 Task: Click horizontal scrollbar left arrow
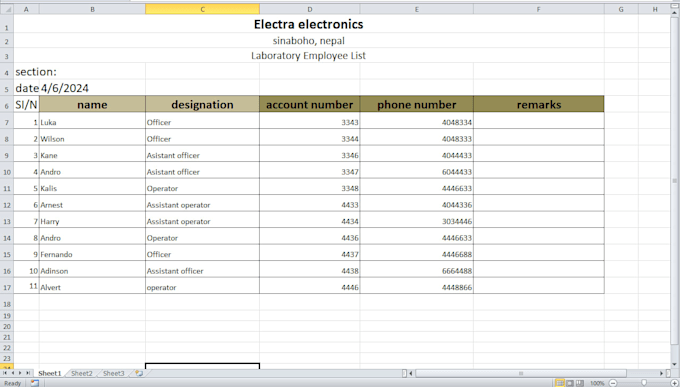click(411, 373)
